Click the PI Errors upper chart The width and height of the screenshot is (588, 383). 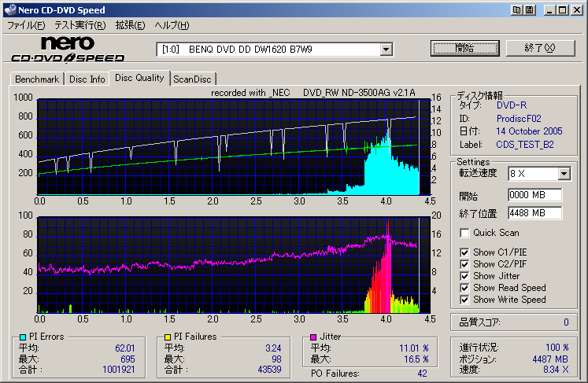tap(234, 147)
